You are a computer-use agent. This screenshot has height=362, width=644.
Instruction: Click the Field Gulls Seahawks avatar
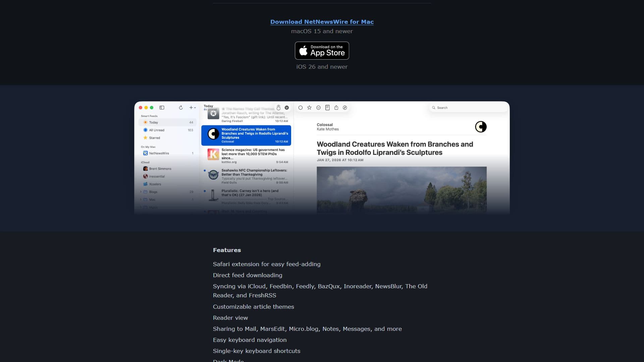coord(213,175)
